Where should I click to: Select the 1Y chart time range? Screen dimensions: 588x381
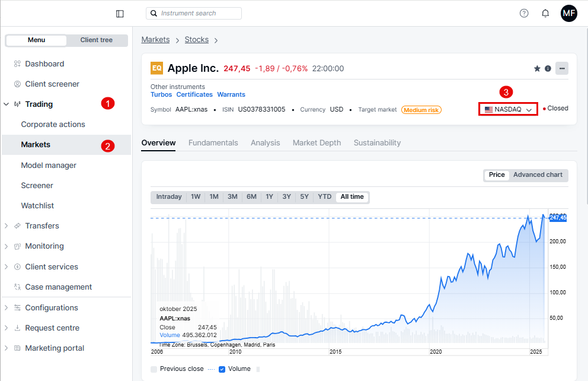click(269, 197)
